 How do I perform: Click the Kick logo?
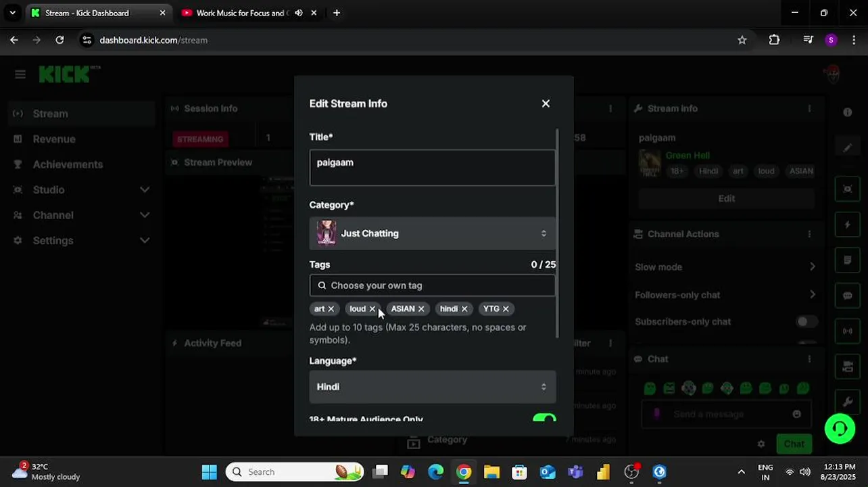pos(69,74)
